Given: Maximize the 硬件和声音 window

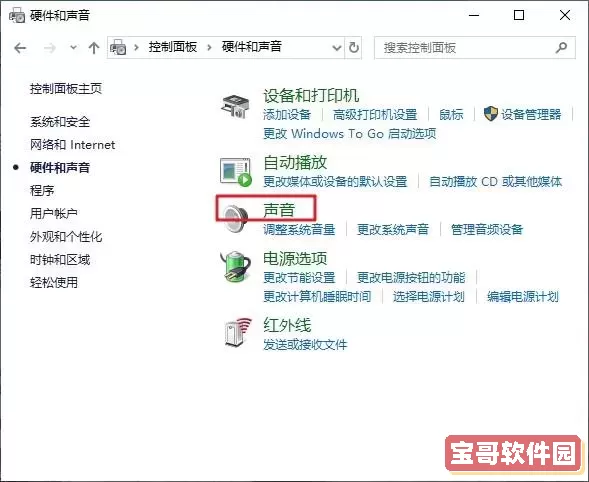Looking at the screenshot, I should click(x=519, y=15).
